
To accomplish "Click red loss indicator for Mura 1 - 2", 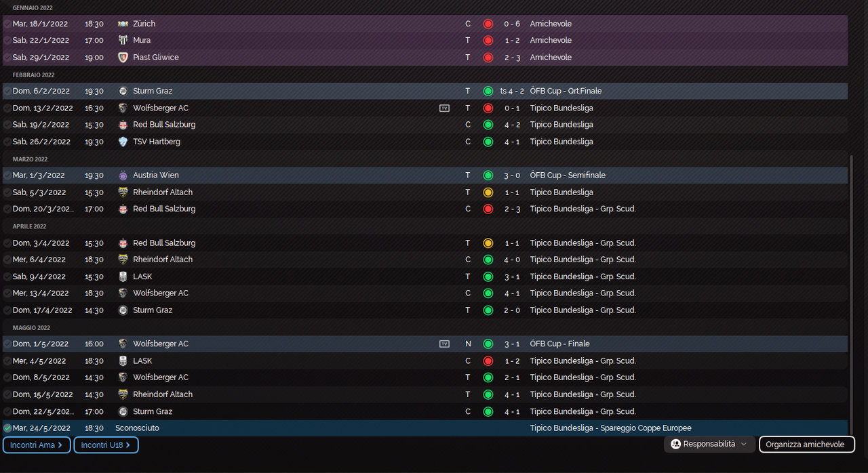I will click(x=488, y=41).
